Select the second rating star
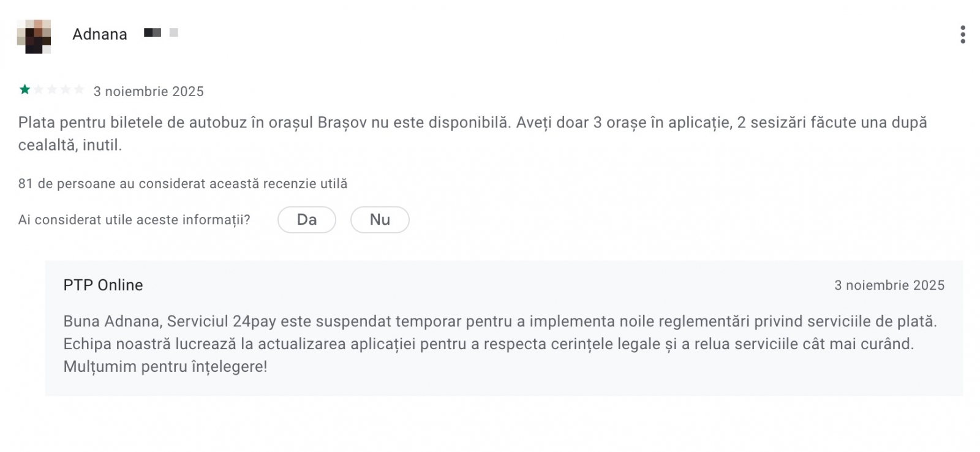This screenshot has height=452, width=980. (38, 89)
